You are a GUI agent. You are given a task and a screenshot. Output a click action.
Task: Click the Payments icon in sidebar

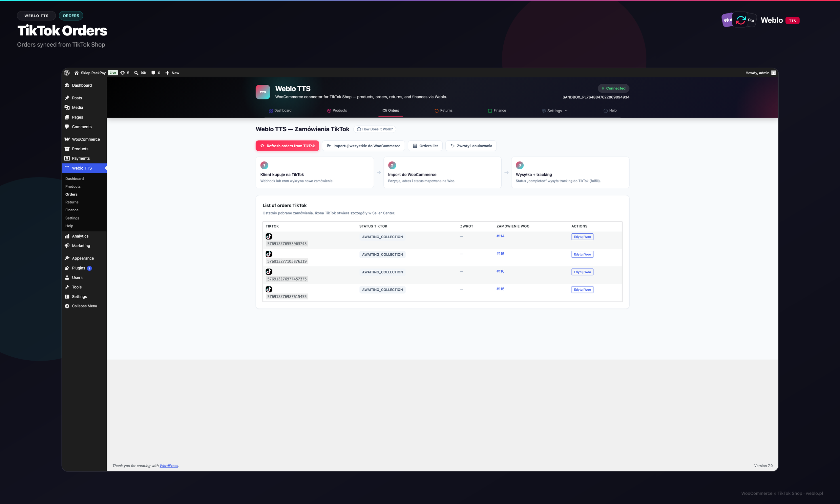(67, 158)
